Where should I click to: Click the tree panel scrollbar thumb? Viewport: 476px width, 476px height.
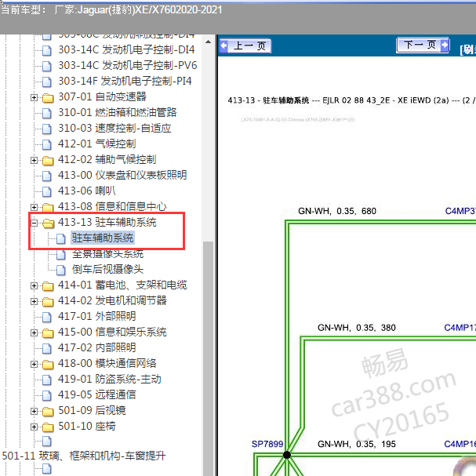pyautogui.click(x=209, y=358)
